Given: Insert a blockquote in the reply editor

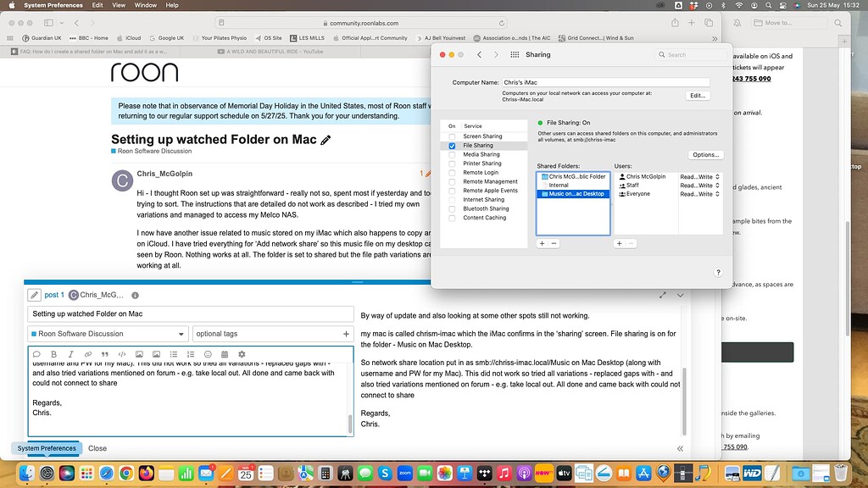Looking at the screenshot, I should pyautogui.click(x=105, y=353).
